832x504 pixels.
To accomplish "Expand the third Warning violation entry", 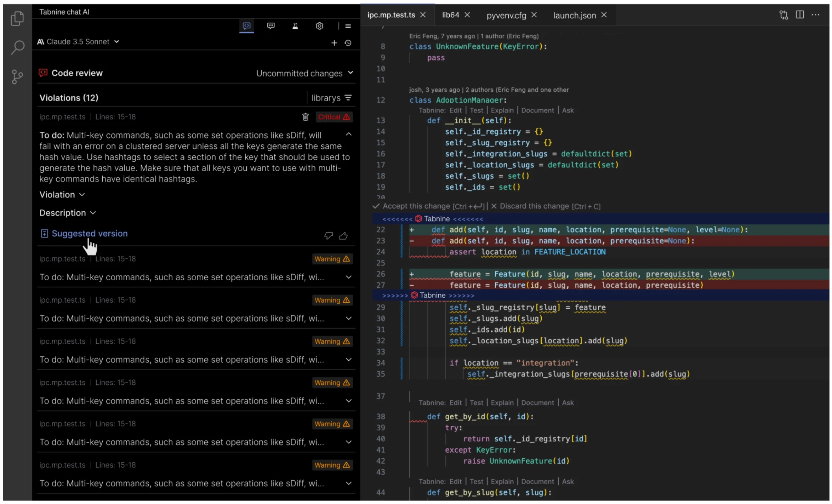I will click(349, 360).
